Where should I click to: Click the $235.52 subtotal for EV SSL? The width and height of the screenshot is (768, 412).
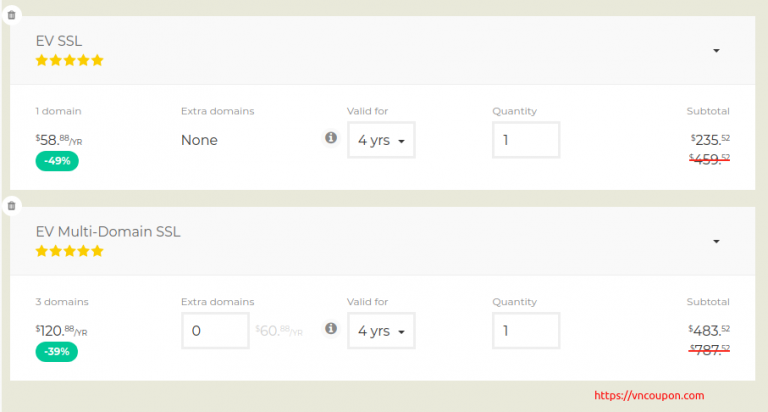(x=710, y=140)
